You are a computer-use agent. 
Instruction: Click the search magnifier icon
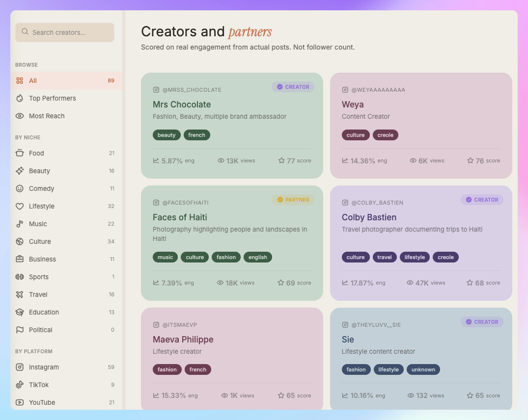pos(25,31)
